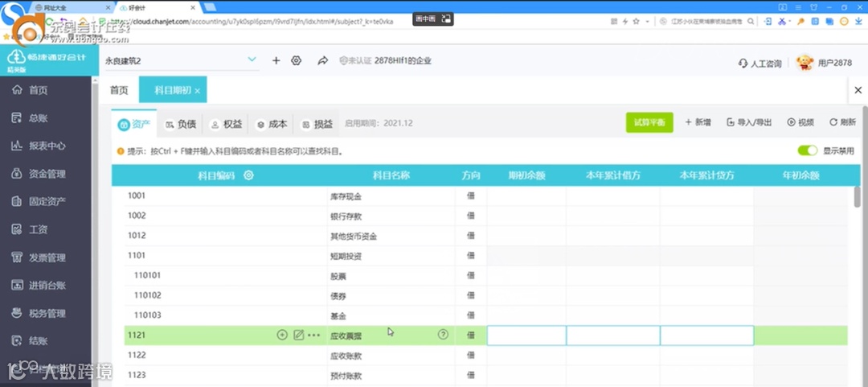The width and height of the screenshot is (868, 387).
Task: Select account code 110102
Action: (147, 295)
